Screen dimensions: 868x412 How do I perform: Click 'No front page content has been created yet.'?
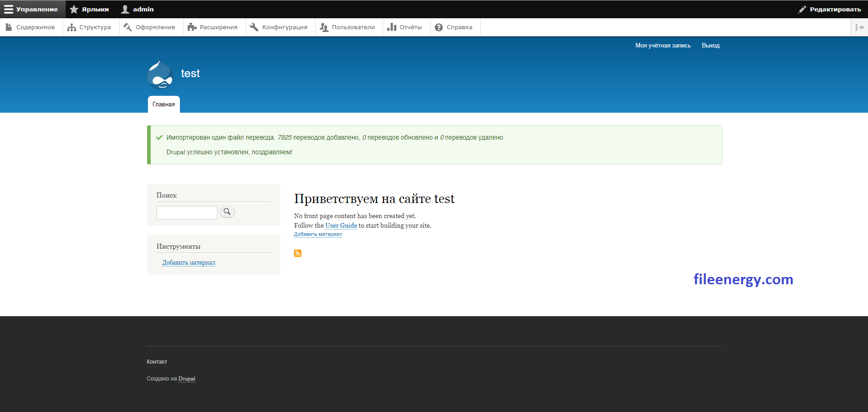355,216
